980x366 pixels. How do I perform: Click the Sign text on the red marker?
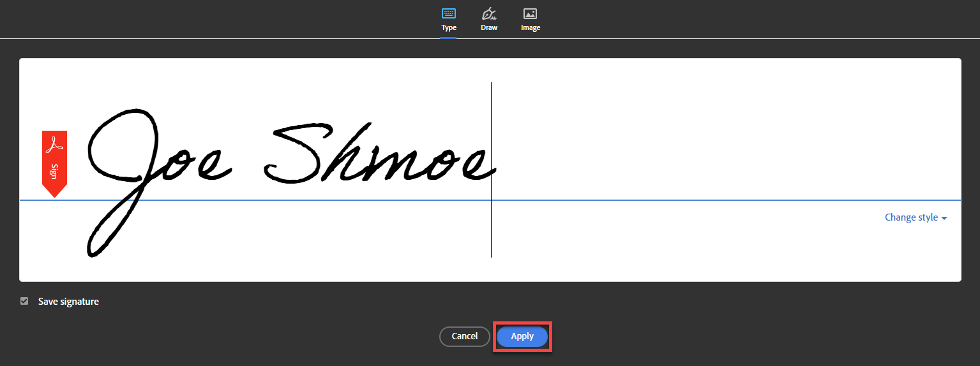54,171
